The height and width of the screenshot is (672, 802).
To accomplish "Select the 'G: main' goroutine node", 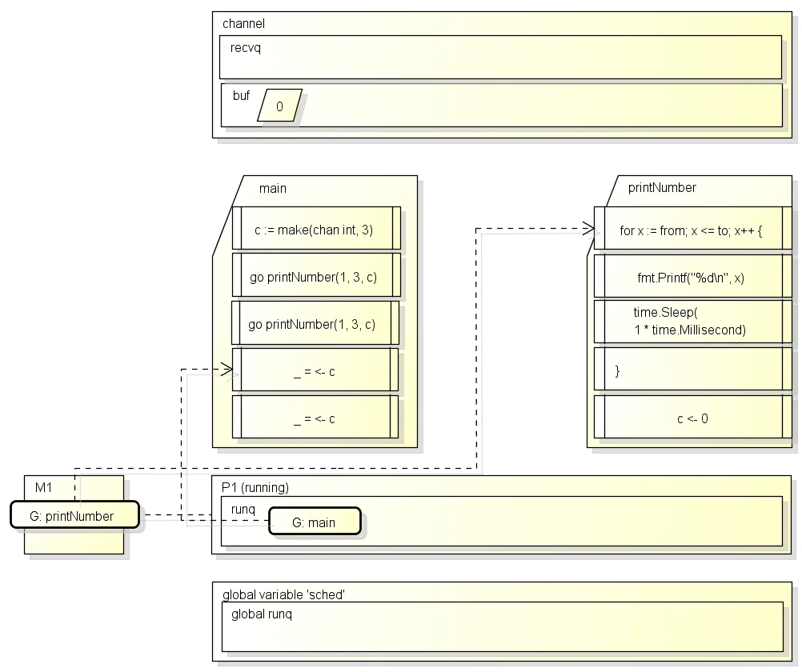I will click(315, 521).
